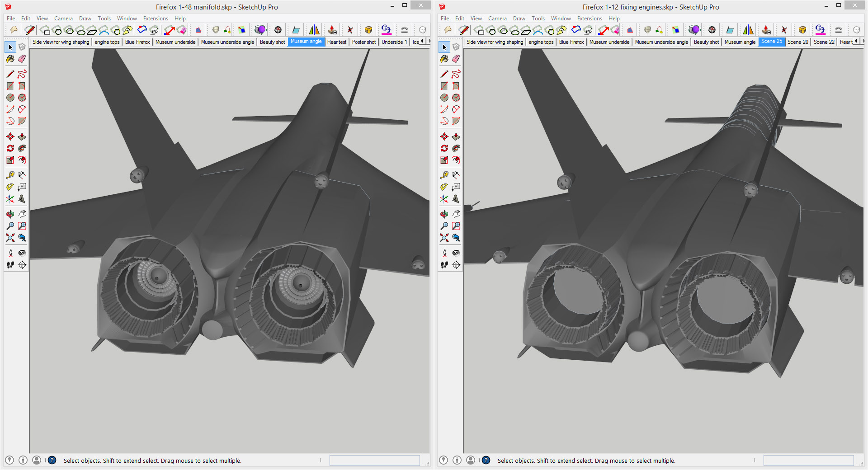
Task: Select the 3D Text tool in left window
Action: (22, 199)
